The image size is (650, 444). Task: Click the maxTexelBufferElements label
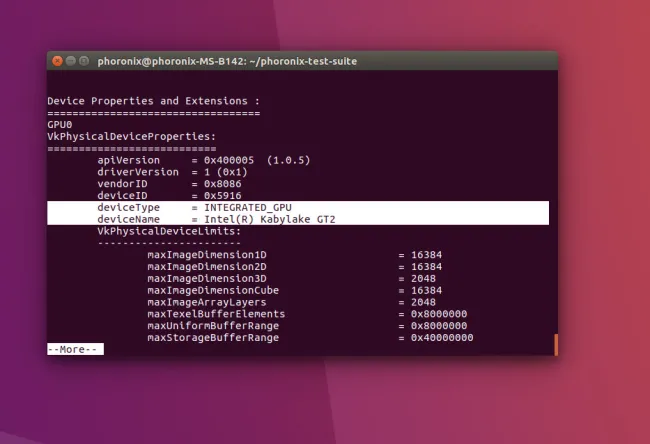216,314
